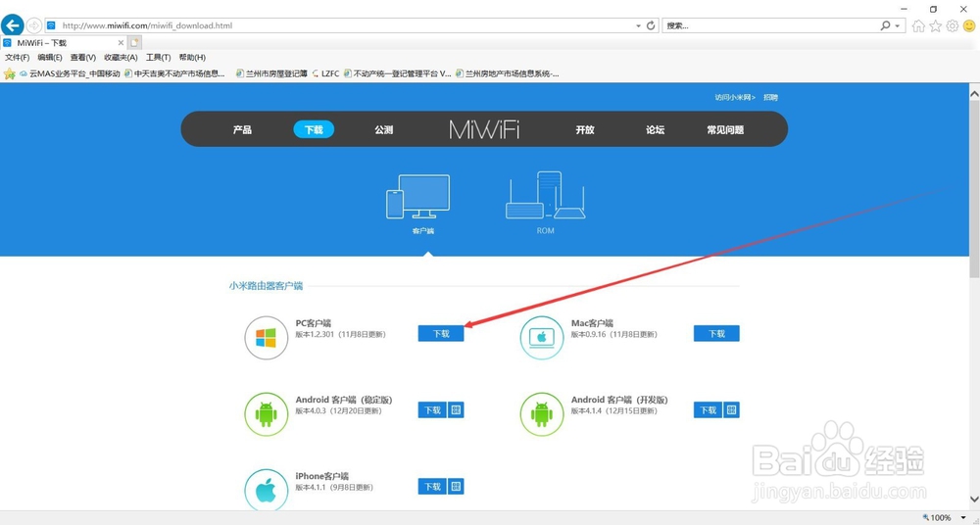Click the browser forward arrow button

point(33,25)
